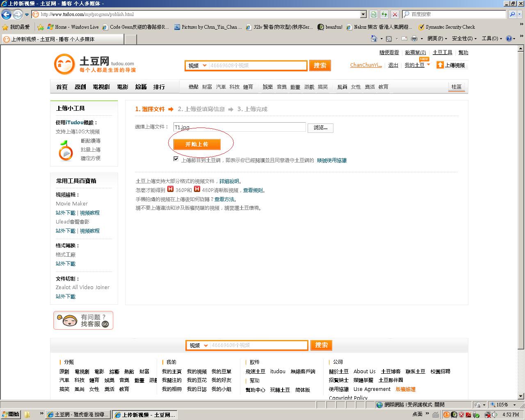
Task: Click the 詳細說明 detailed instructions link
Action: 229,181
